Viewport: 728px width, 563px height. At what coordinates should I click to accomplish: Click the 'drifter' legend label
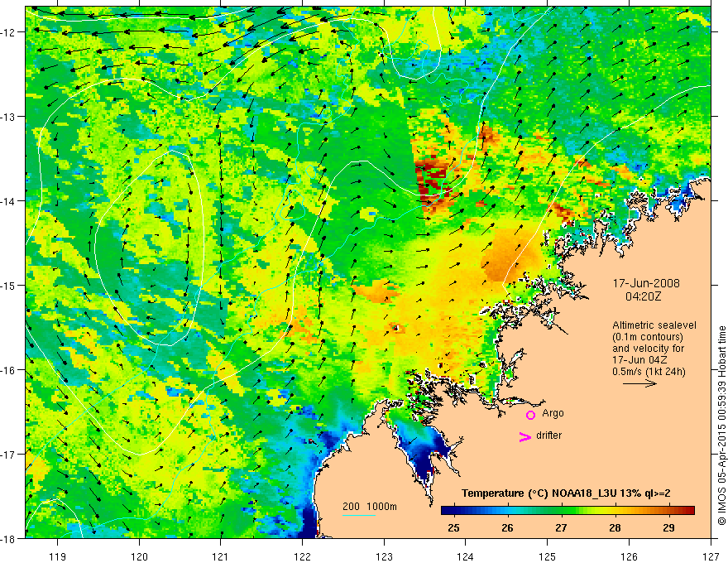548,435
